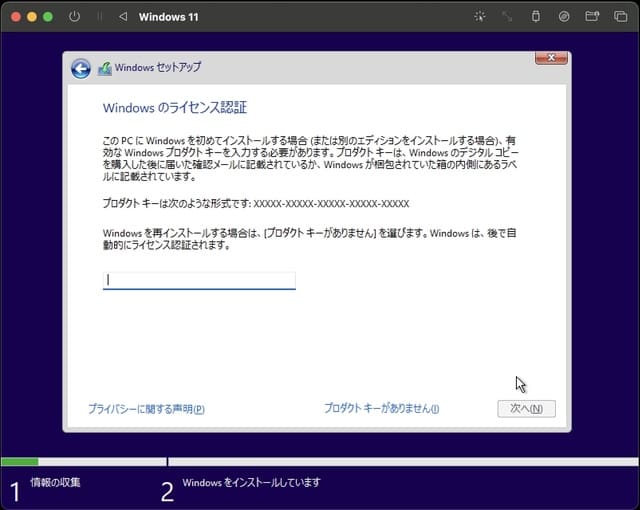Click the blue back arrow in Windows Setup
The image size is (640, 510).
pyautogui.click(x=81, y=68)
